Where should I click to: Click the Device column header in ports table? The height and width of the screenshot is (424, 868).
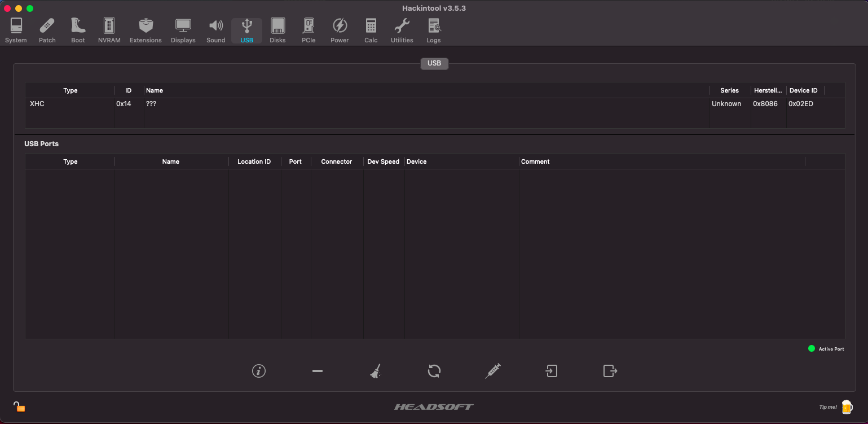point(461,161)
